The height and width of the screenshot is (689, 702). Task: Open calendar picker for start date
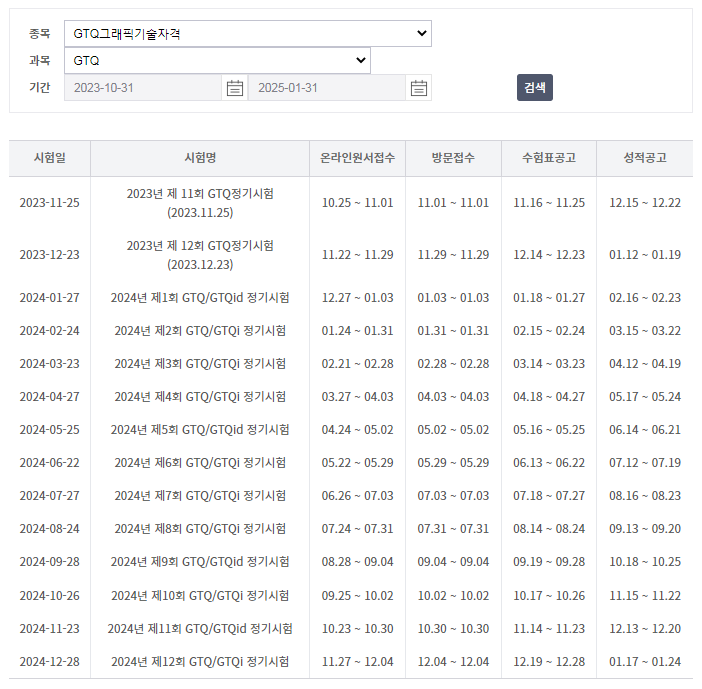(x=235, y=88)
